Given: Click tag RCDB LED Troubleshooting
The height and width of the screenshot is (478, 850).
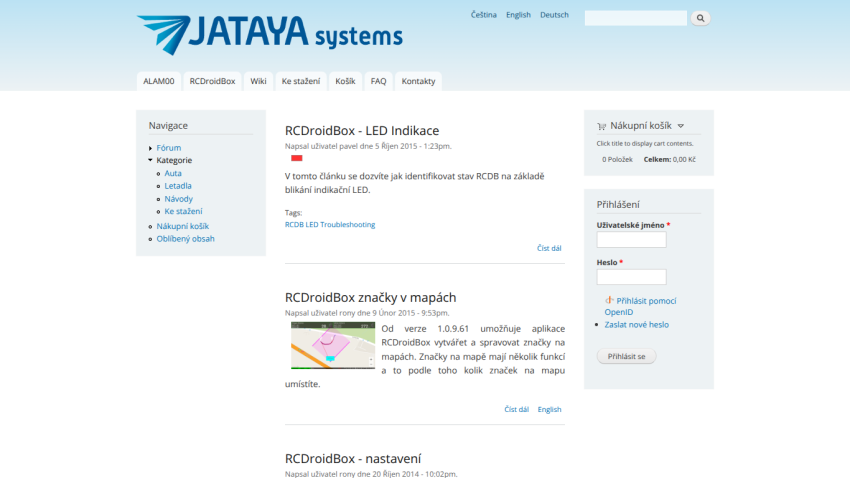Looking at the screenshot, I should click(330, 224).
